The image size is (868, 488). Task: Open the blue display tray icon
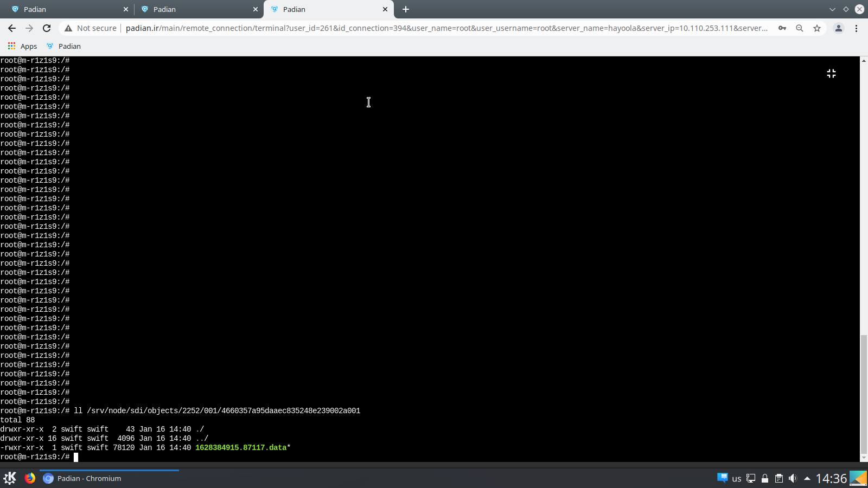coord(722,478)
